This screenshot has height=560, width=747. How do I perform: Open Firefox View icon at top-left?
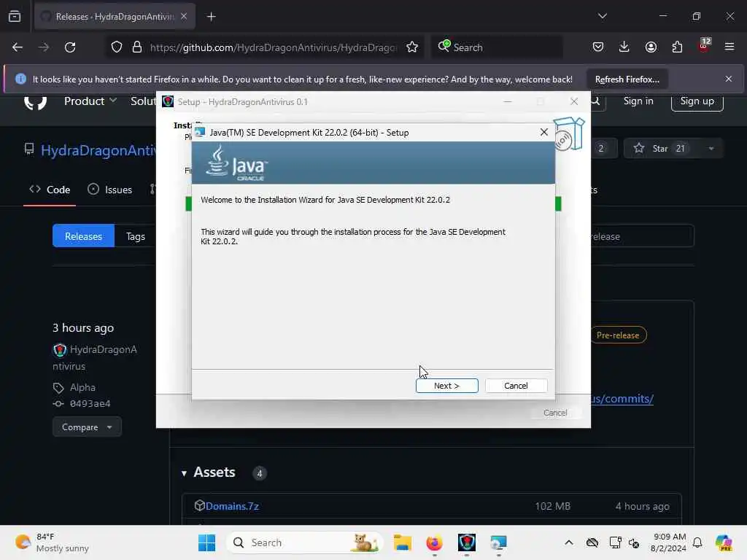pyautogui.click(x=15, y=16)
